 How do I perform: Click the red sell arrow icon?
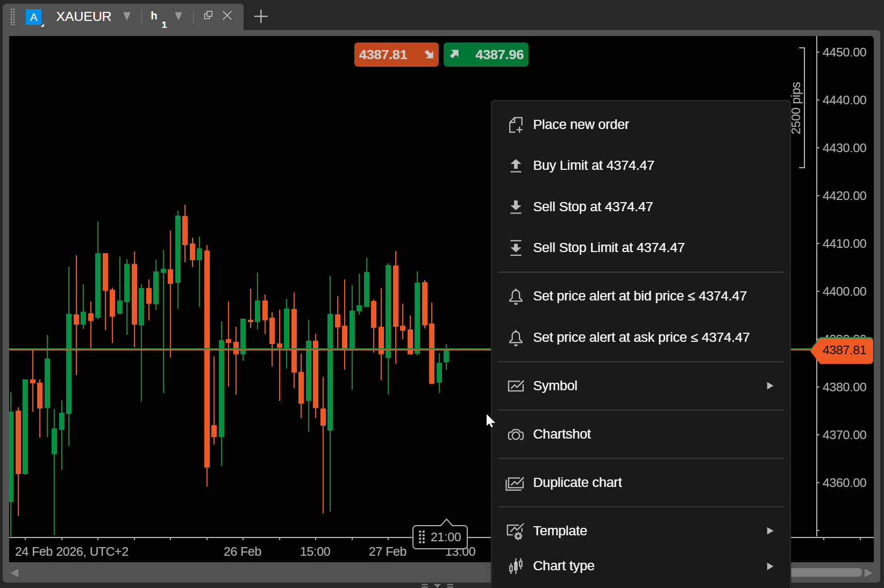click(x=429, y=54)
